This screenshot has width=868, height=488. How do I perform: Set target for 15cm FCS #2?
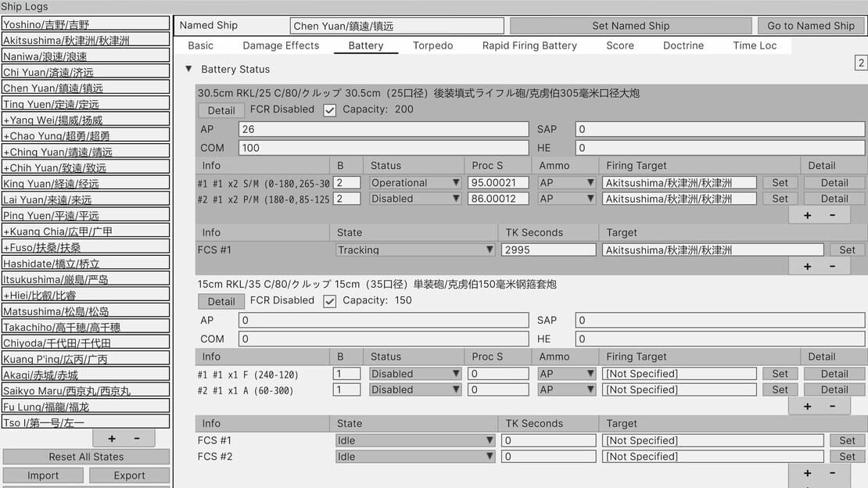[x=847, y=457]
